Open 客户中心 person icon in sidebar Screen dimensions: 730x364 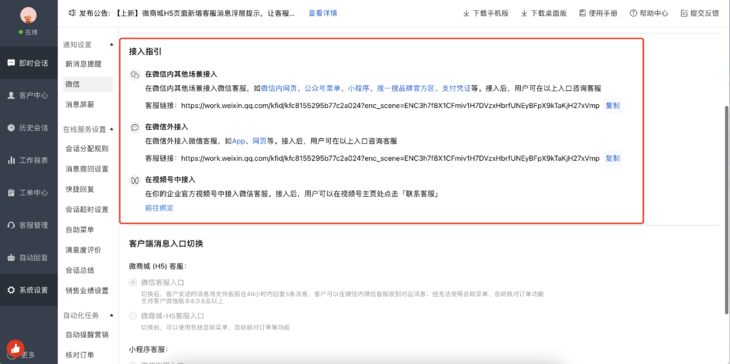(x=11, y=95)
